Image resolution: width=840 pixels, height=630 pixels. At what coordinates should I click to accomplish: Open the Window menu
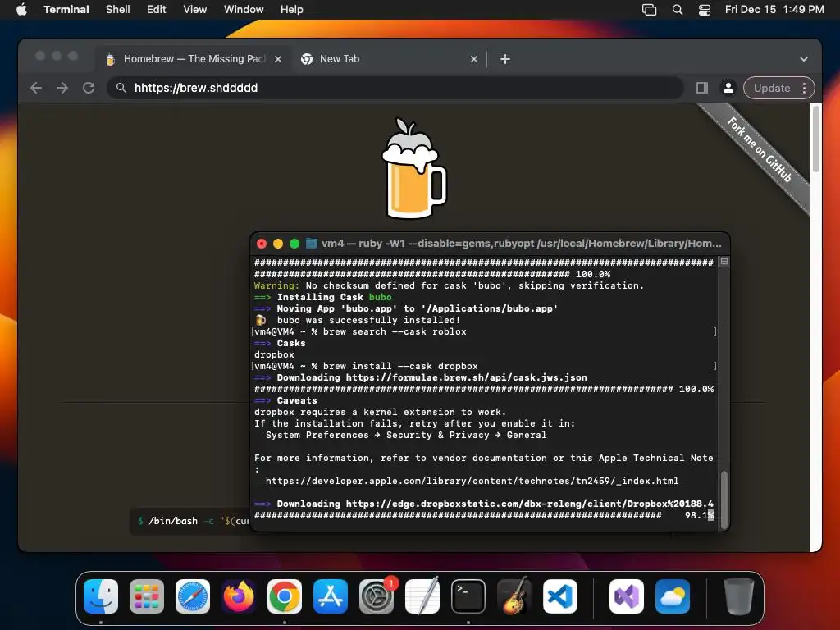click(x=243, y=9)
